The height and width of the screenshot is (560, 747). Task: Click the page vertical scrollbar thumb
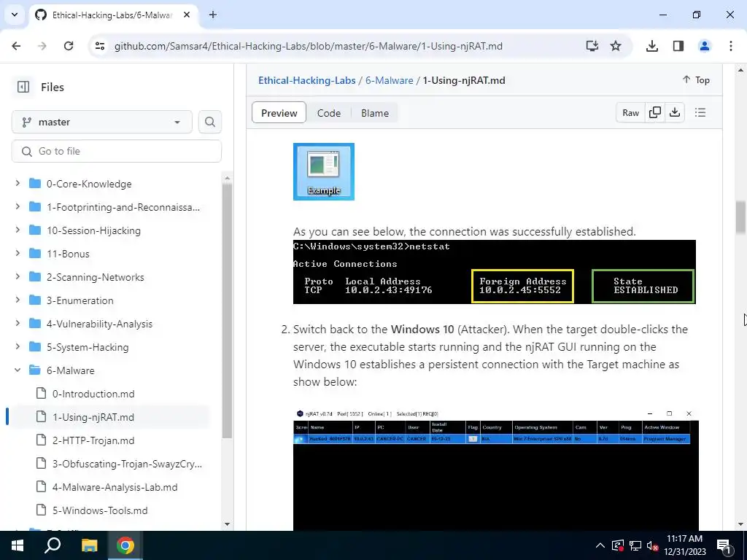pos(740,217)
